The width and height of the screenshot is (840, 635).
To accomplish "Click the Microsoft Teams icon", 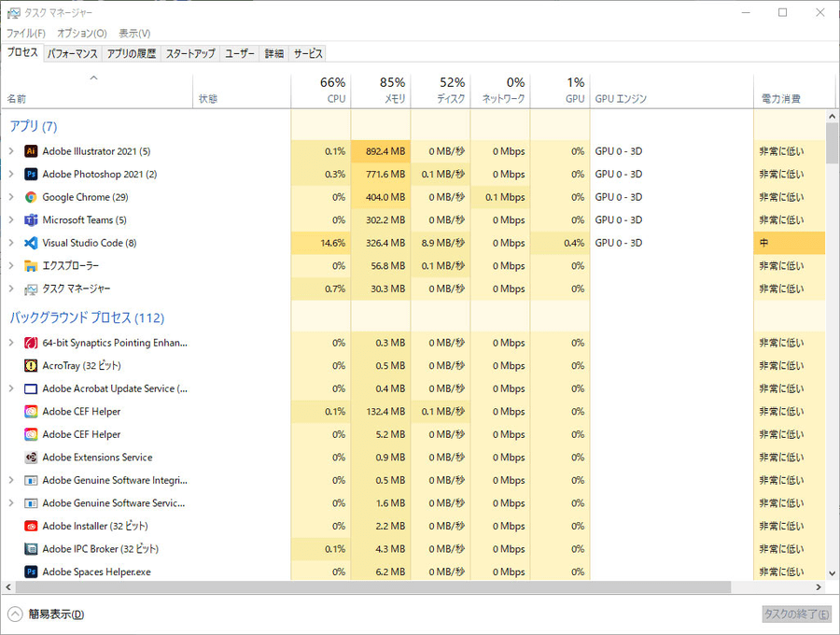I will (x=31, y=220).
